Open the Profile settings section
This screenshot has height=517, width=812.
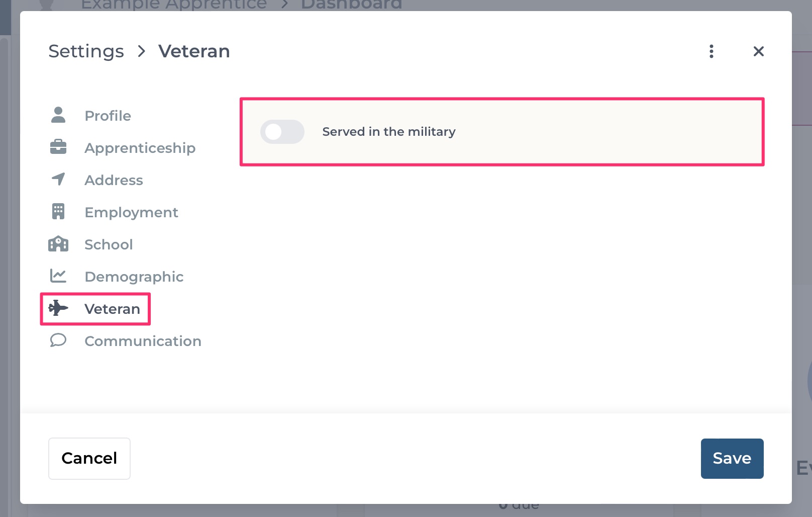click(x=108, y=116)
